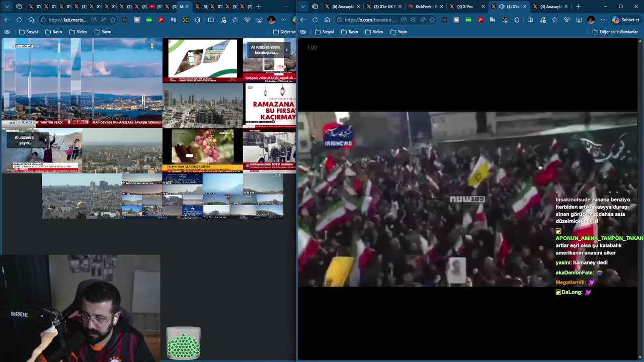Toggle favorite star in left address bar

point(113,20)
